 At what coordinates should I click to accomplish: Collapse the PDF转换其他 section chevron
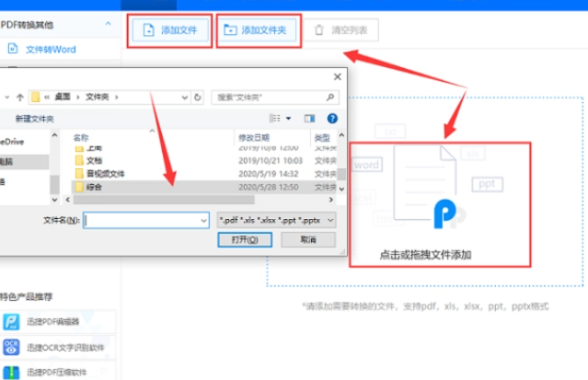(x=108, y=24)
